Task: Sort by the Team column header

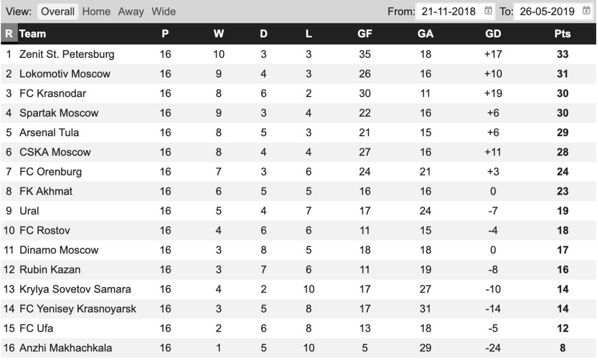Action: tap(33, 34)
